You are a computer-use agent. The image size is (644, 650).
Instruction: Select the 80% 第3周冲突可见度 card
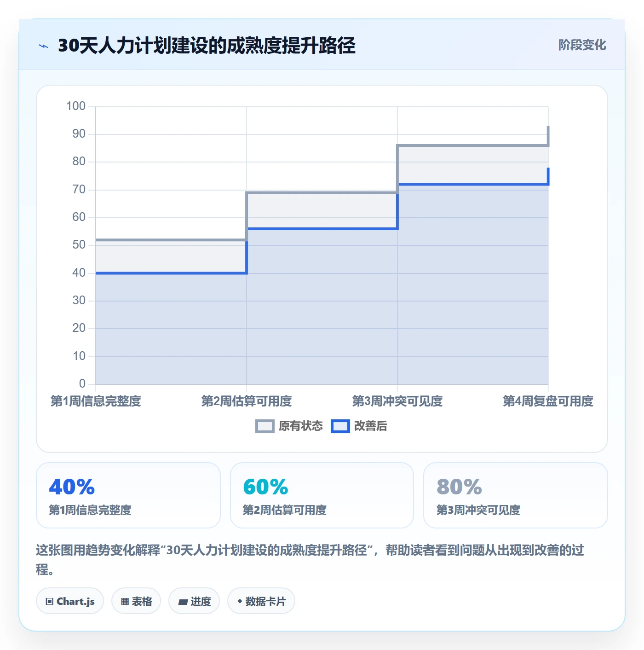tap(516, 495)
